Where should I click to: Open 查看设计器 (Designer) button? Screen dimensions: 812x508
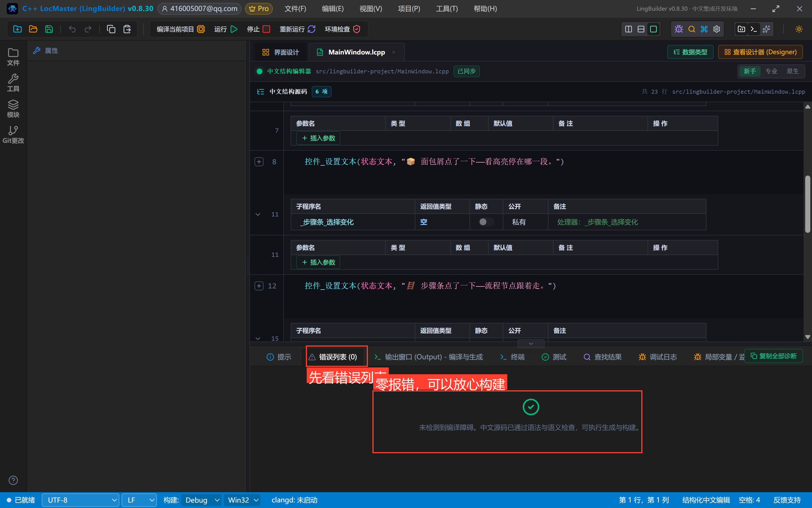pyautogui.click(x=760, y=52)
